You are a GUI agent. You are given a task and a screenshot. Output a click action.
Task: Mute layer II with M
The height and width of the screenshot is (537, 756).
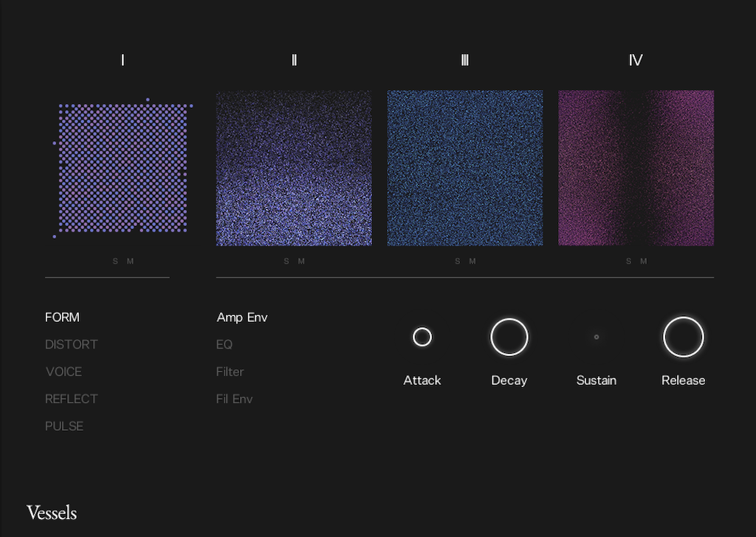click(x=301, y=261)
